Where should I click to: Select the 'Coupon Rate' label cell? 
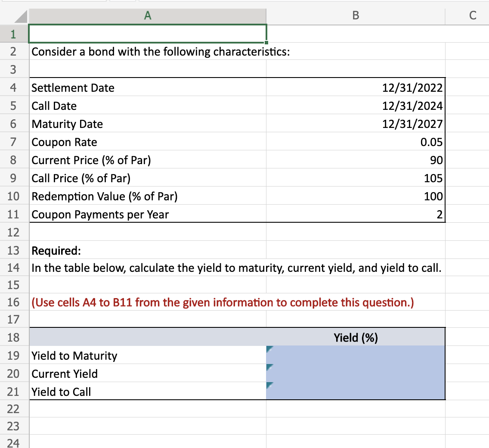pos(148,142)
